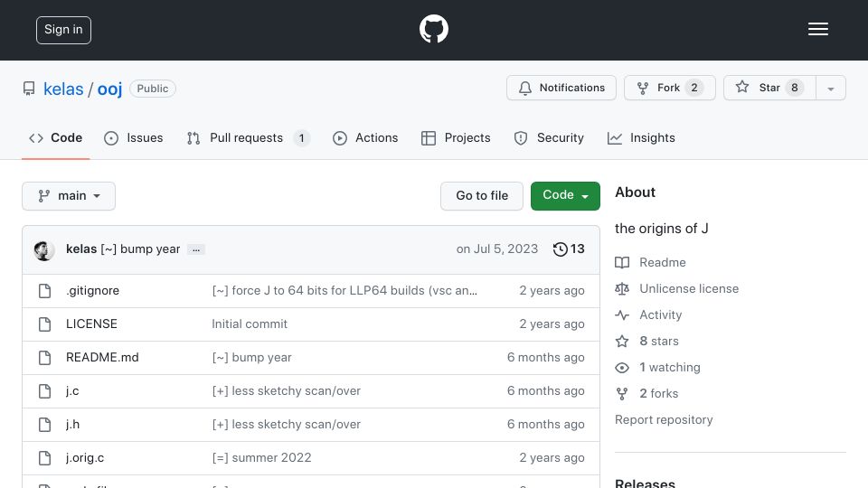The width and height of the screenshot is (868, 488).
Task: Open the 1 watching link
Action: pyautogui.click(x=670, y=368)
